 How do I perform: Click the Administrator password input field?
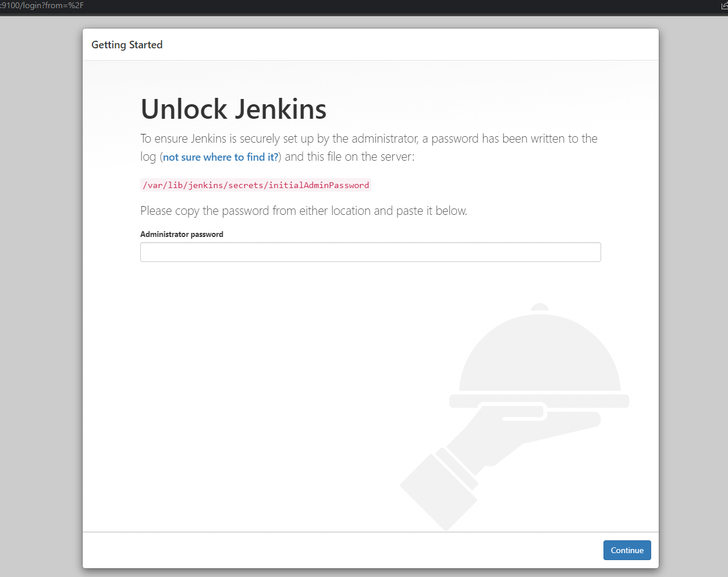pos(370,252)
